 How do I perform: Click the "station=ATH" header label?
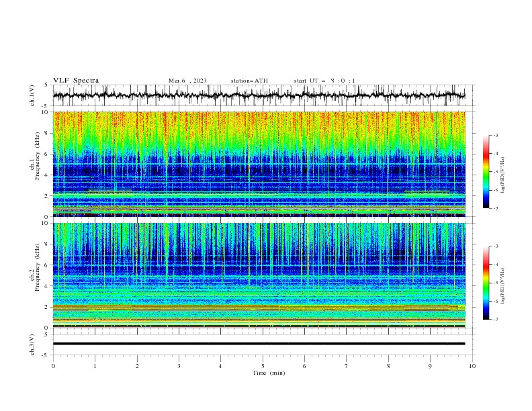pos(249,81)
